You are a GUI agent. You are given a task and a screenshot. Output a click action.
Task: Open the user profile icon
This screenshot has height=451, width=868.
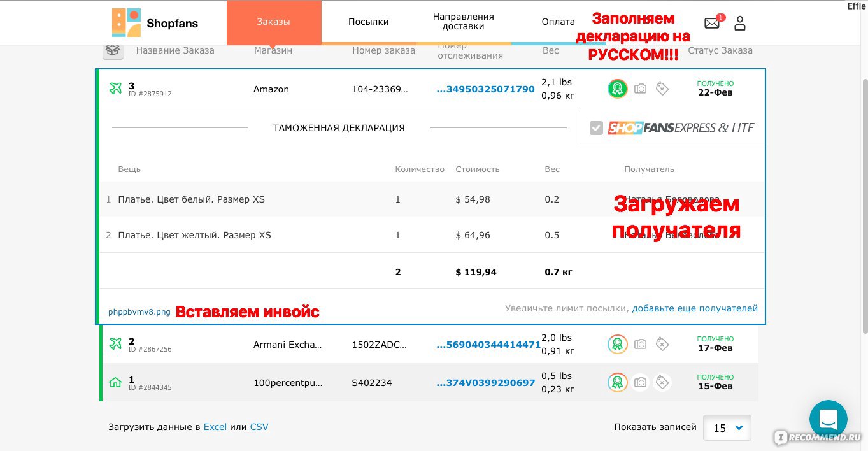tap(739, 24)
